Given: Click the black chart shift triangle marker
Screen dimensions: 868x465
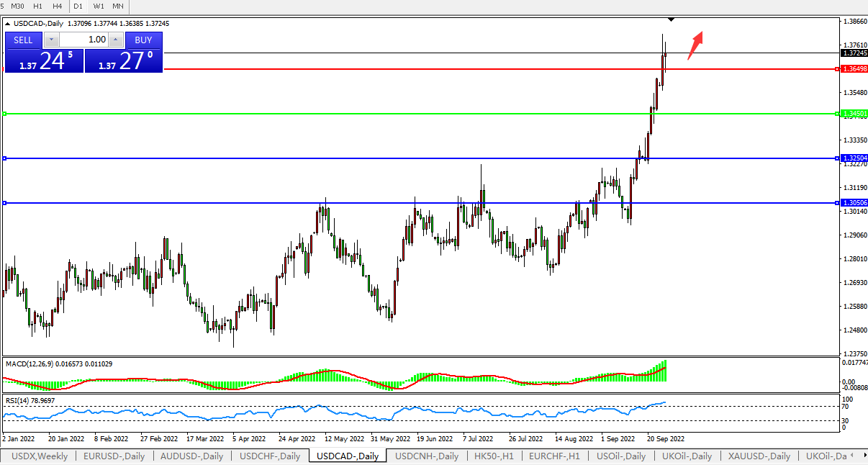Looking at the screenshot, I should coord(671,19).
